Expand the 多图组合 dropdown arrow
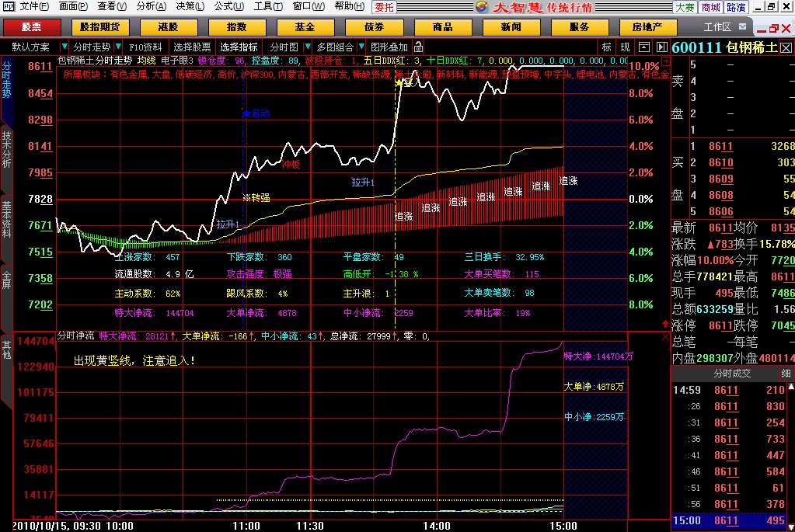Image resolution: width=795 pixels, height=532 pixels. point(361,47)
